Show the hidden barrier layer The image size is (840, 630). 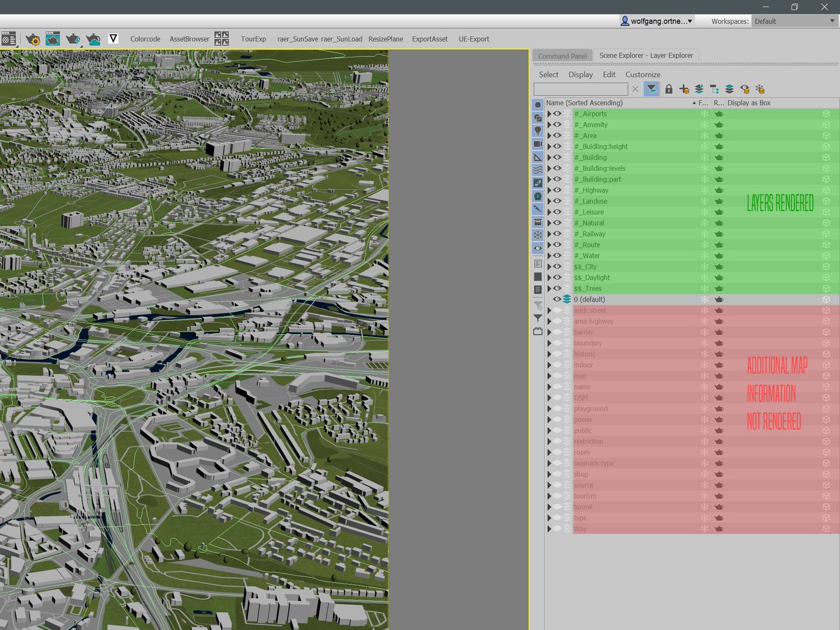(557, 332)
